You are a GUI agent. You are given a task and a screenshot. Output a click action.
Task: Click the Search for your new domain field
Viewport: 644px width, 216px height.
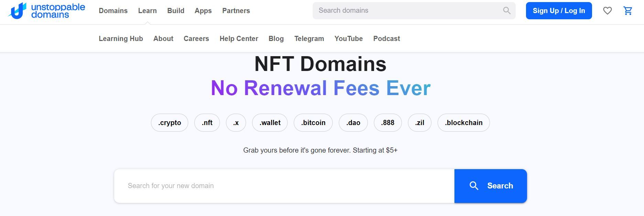click(284, 186)
